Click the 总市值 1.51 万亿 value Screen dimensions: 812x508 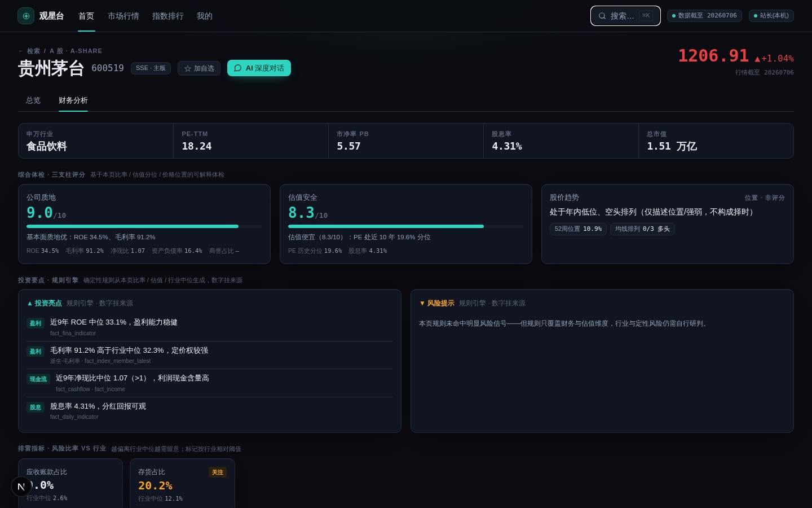(x=672, y=146)
